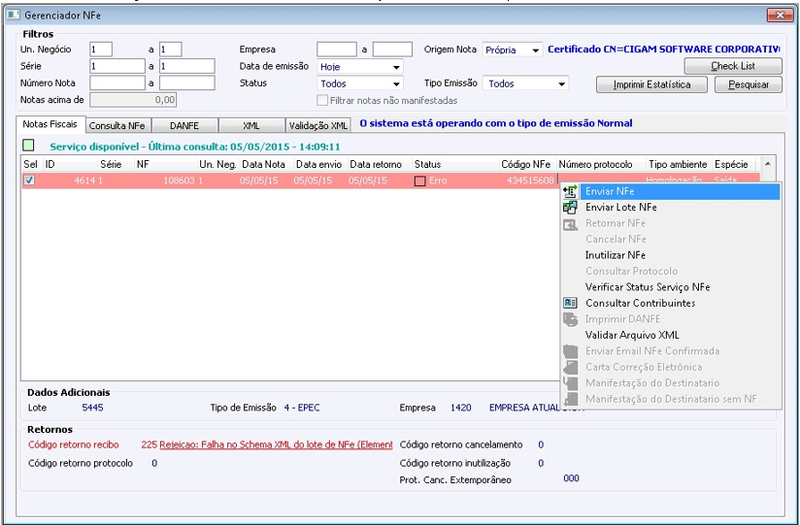Click the Imprimir DANFE printer icon
Screen dimensions: 800x525
[569, 319]
